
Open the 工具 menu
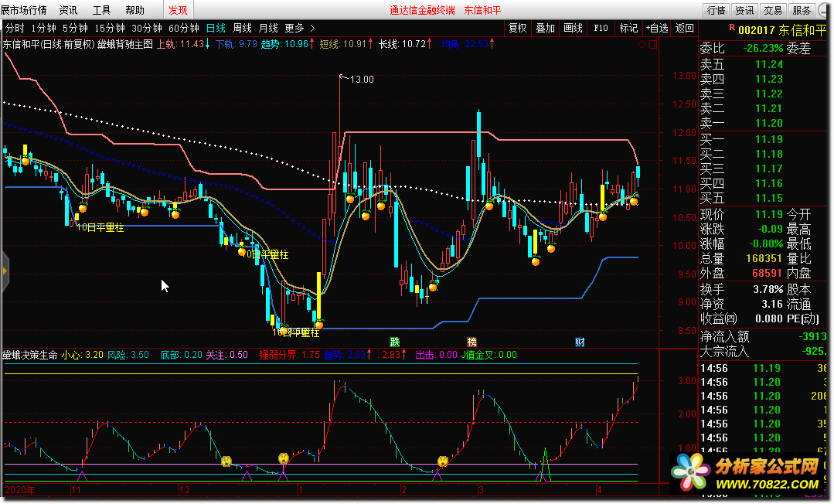click(101, 10)
